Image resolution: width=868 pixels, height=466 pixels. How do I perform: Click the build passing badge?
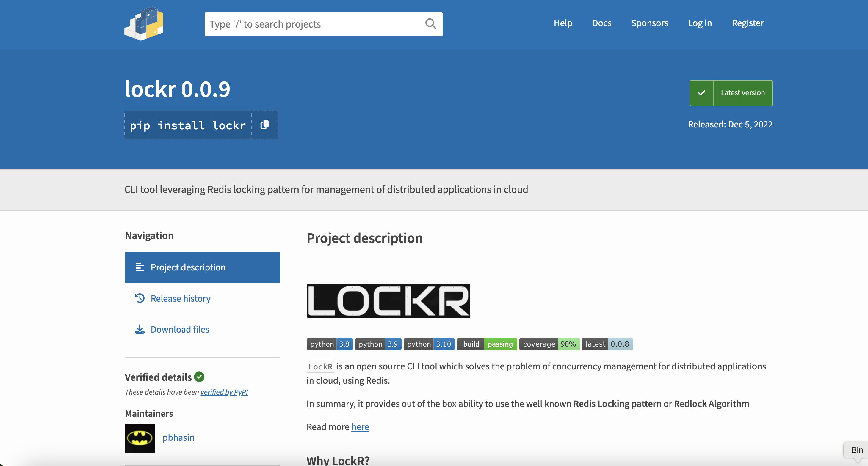coord(487,344)
